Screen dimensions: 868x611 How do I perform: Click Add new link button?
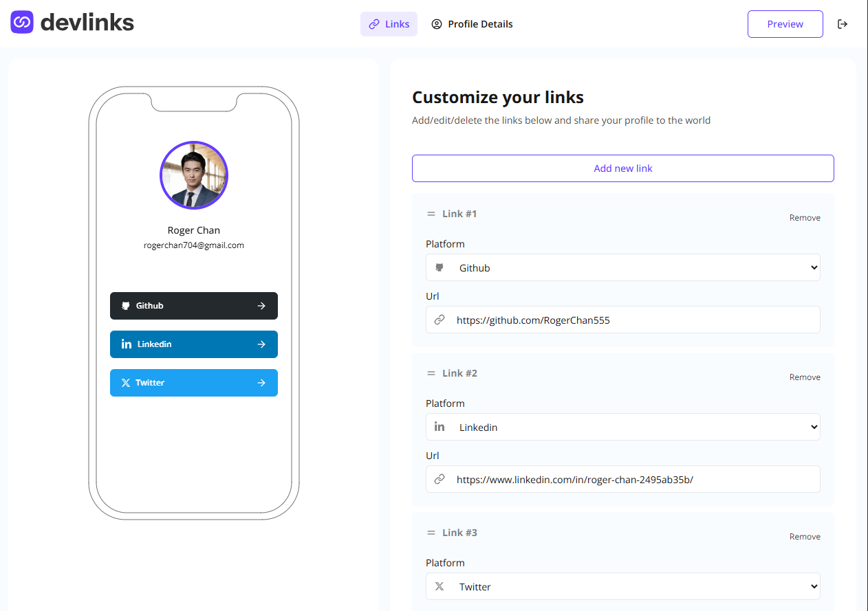pyautogui.click(x=623, y=168)
